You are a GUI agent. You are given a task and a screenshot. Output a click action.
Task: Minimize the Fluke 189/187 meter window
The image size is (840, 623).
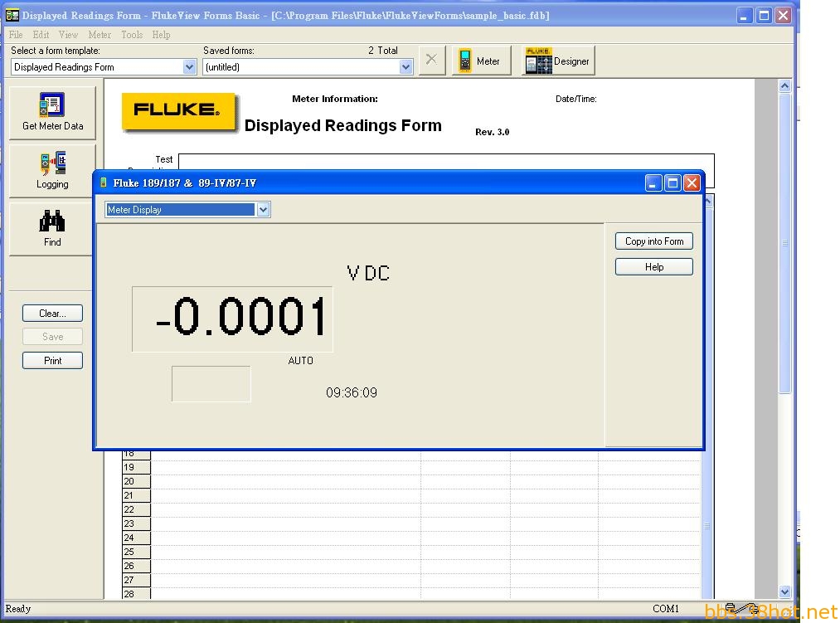click(653, 183)
